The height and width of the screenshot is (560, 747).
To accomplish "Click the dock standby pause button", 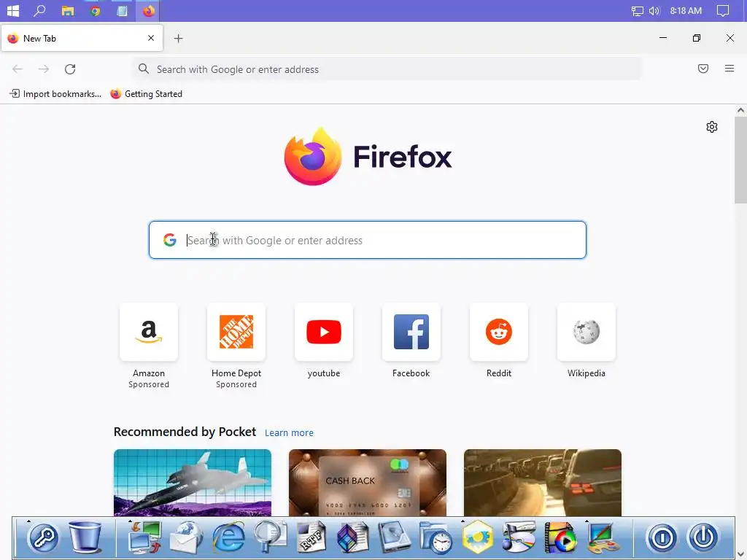I will tap(662, 538).
